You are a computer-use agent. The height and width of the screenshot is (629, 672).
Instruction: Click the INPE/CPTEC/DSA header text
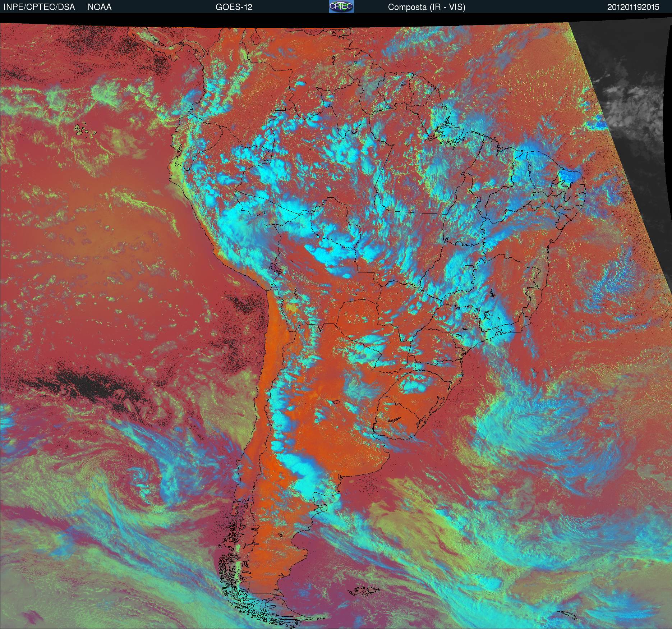39,7
